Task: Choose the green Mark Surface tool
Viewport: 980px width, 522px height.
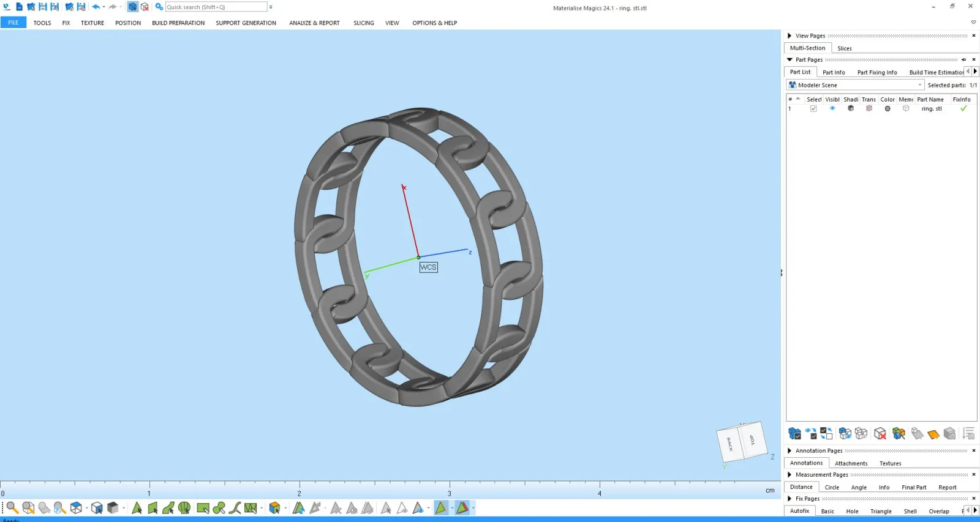Action: [x=168, y=508]
